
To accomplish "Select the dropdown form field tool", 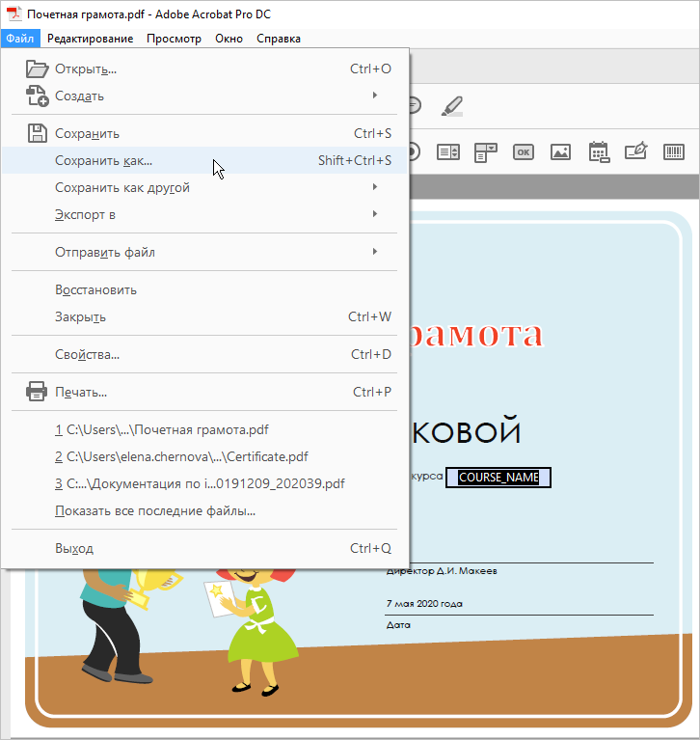I will click(486, 152).
